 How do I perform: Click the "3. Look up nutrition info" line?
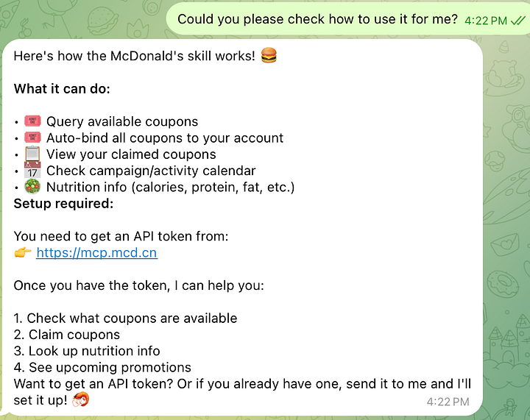[87, 351]
